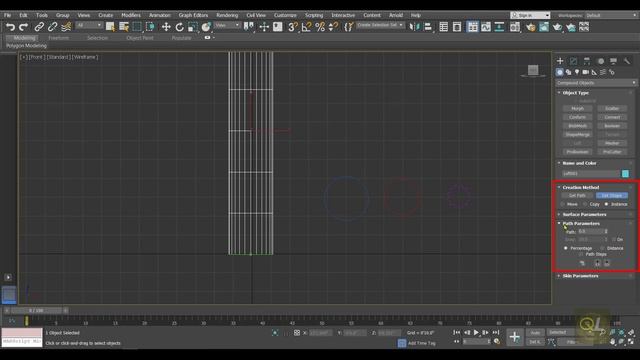Click the Redo arrow icon
This screenshot has height=360, width=640.
pyautogui.click(x=23, y=27)
